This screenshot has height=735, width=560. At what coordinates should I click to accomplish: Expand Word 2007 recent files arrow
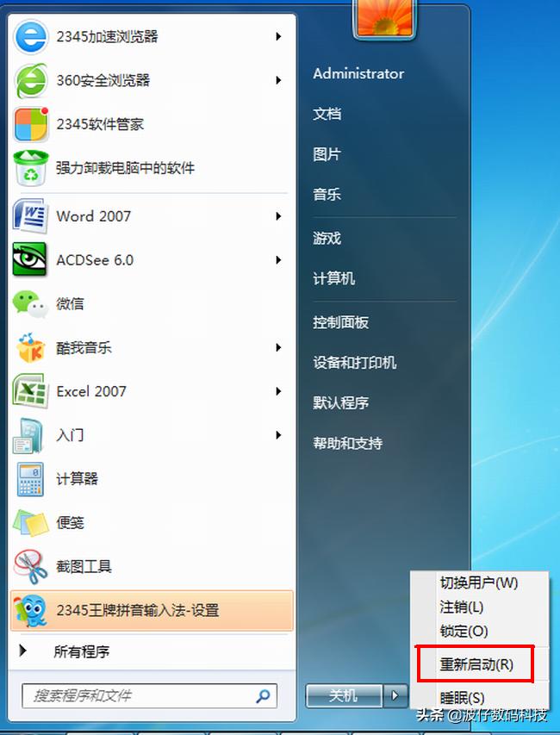click(x=278, y=216)
